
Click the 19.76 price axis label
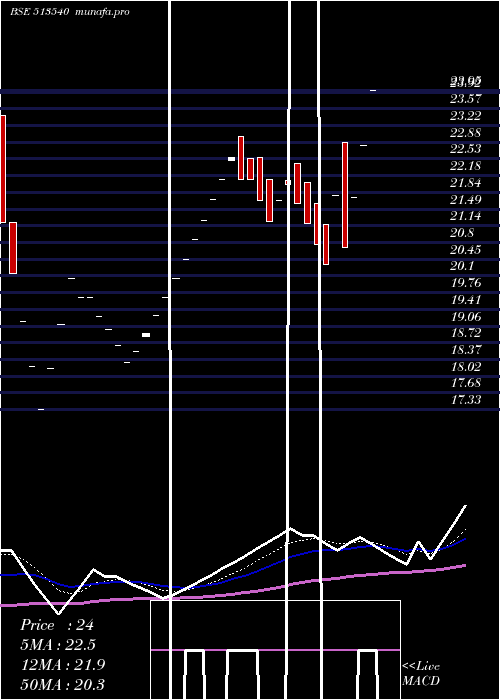tap(465, 283)
